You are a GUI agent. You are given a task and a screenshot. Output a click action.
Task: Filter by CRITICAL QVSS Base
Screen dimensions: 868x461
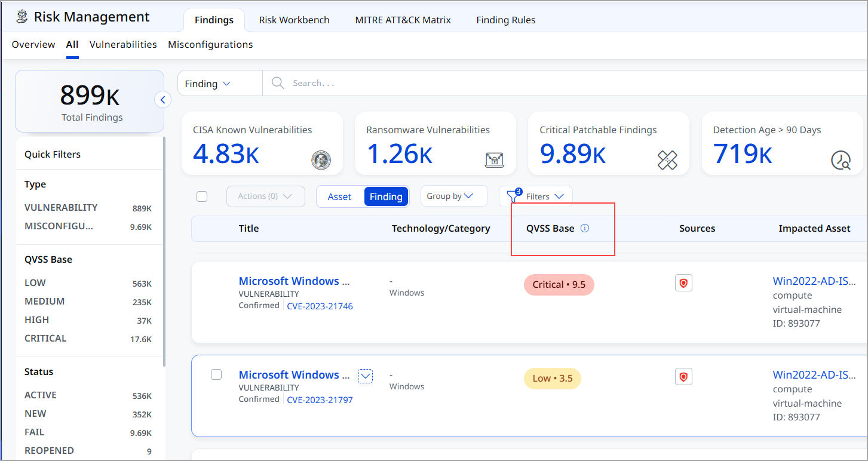(45, 338)
